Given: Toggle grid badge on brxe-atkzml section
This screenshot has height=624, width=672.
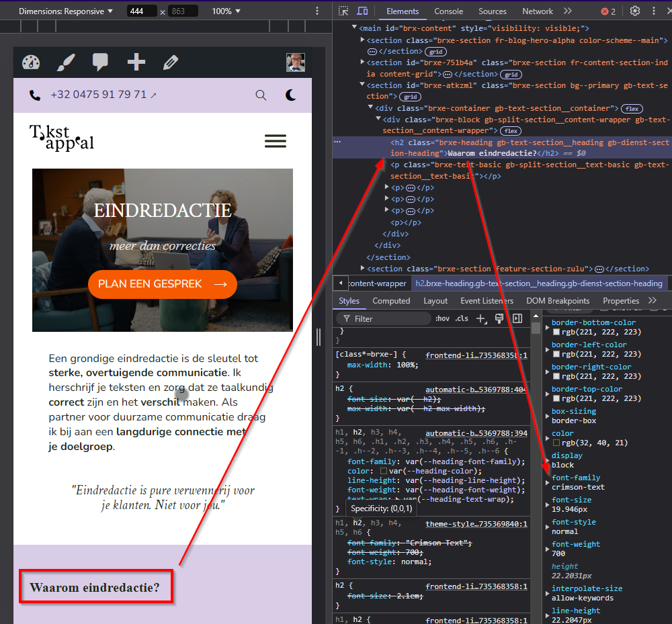Looking at the screenshot, I should pyautogui.click(x=410, y=97).
